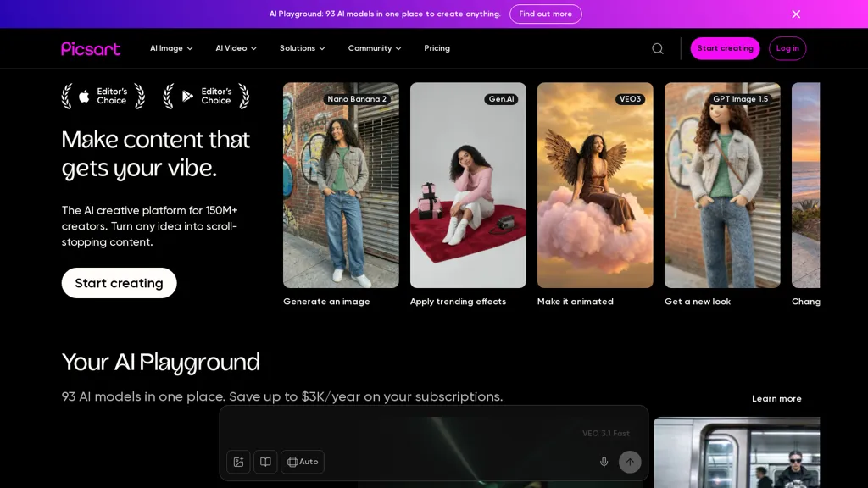Open the prompt library book icon
The height and width of the screenshot is (488, 868).
(265, 462)
